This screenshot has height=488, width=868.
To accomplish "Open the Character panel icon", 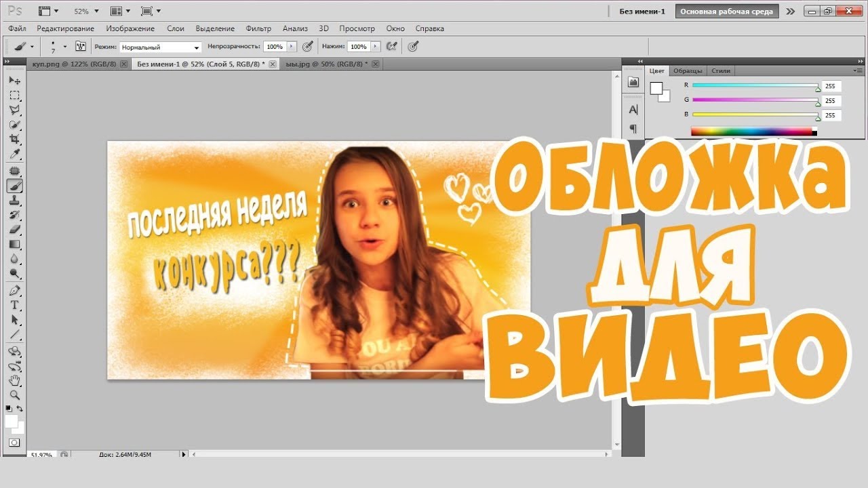I will [x=633, y=110].
